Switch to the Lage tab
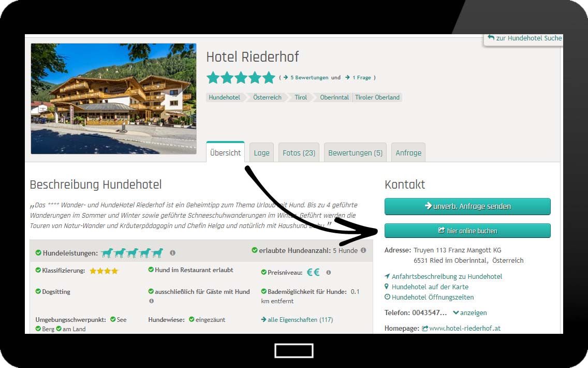This screenshot has width=588, height=368. (261, 152)
